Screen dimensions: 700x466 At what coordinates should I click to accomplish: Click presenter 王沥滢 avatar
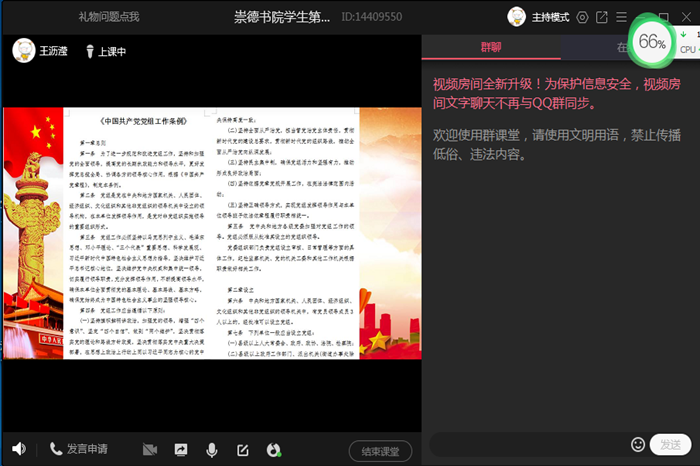22,51
